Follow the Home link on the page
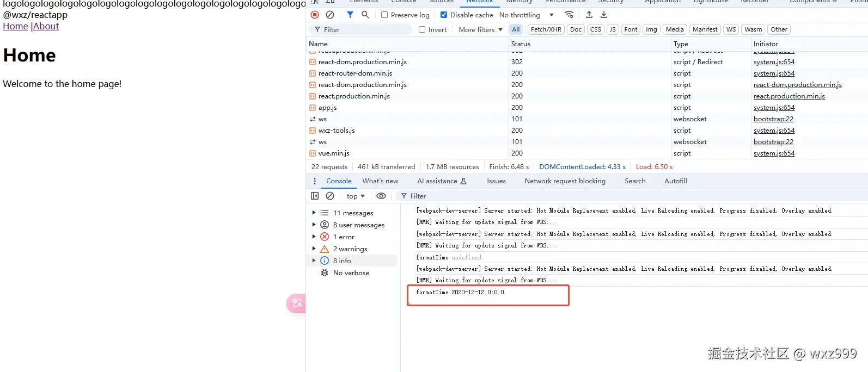868x372 pixels. click(x=15, y=26)
